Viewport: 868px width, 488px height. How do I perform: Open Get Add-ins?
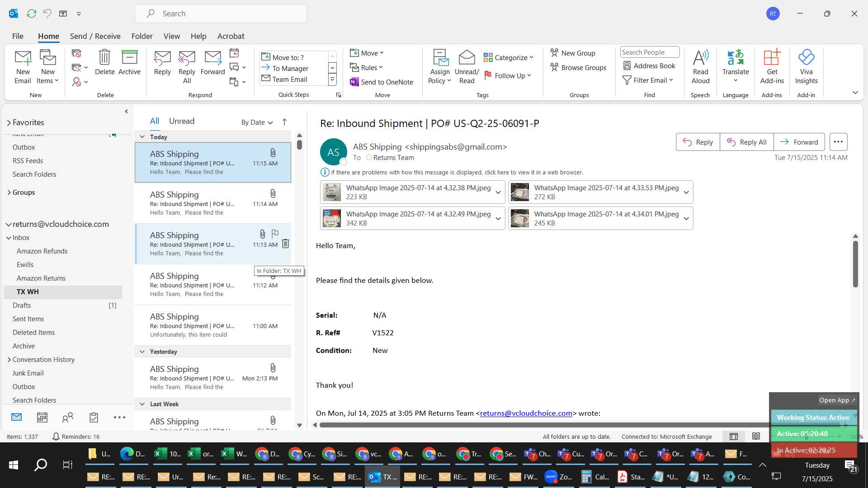click(x=772, y=67)
